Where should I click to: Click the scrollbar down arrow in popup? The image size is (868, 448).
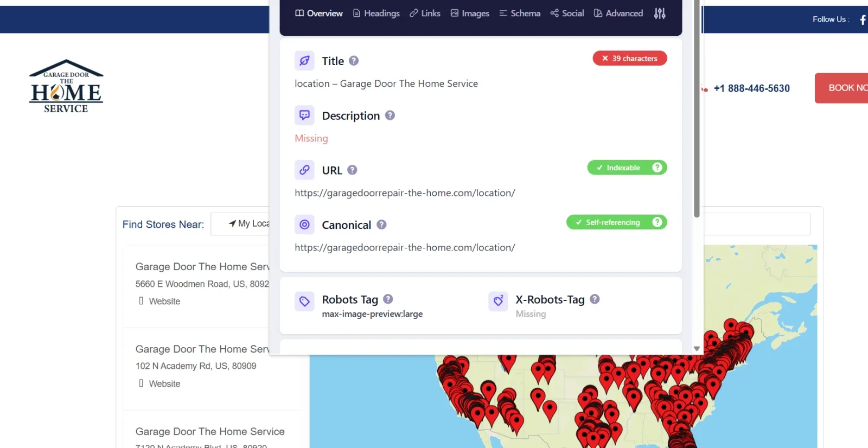(x=697, y=349)
